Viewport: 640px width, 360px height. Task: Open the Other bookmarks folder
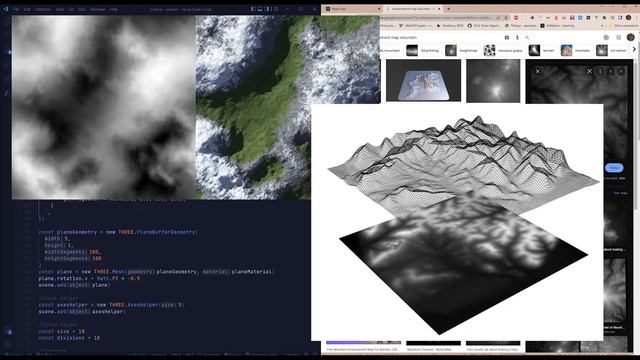[624, 26]
